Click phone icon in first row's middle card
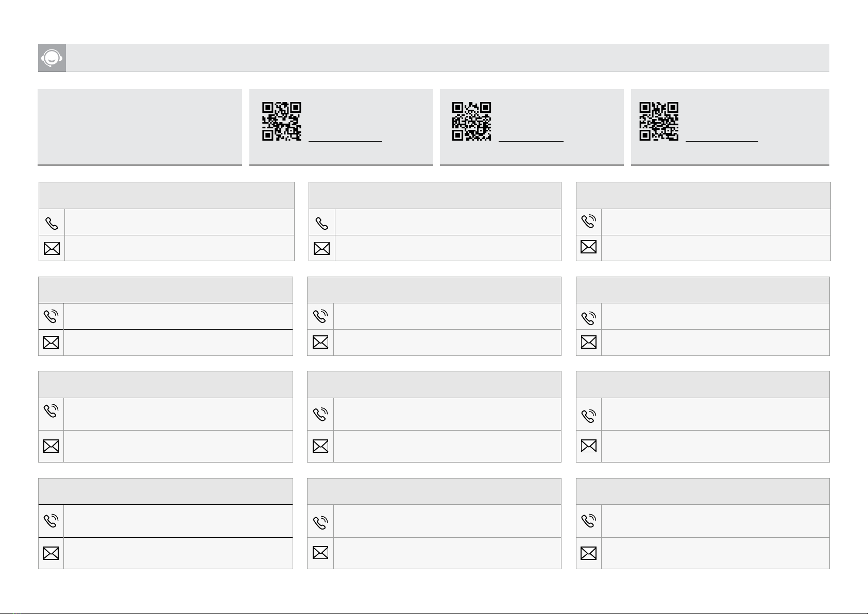868x614 pixels. [x=322, y=223]
